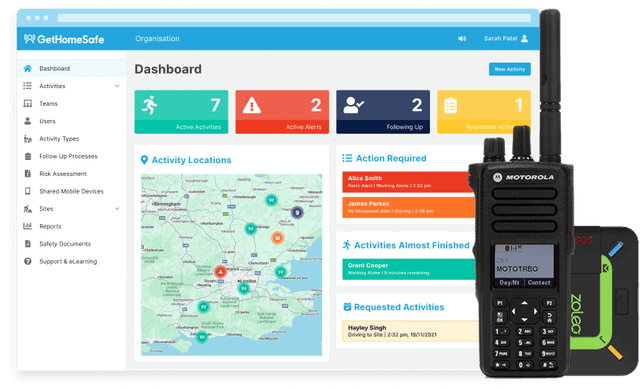640x388 pixels.
Task: Click the Safety Documents file icon
Action: tap(27, 244)
